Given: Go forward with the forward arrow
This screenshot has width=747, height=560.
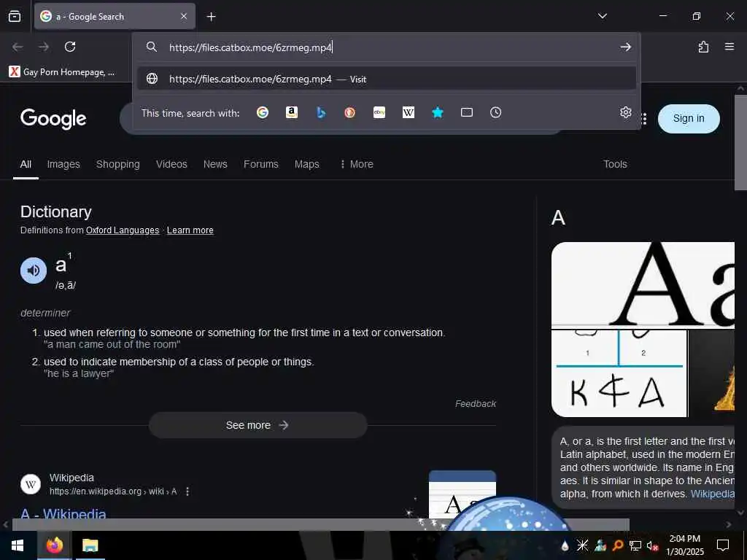Looking at the screenshot, I should [x=44, y=47].
